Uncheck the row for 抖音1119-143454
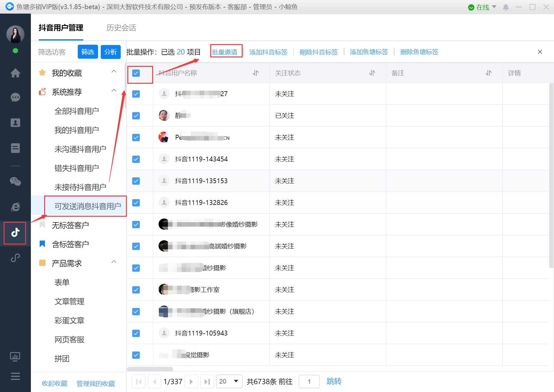 tap(136, 159)
